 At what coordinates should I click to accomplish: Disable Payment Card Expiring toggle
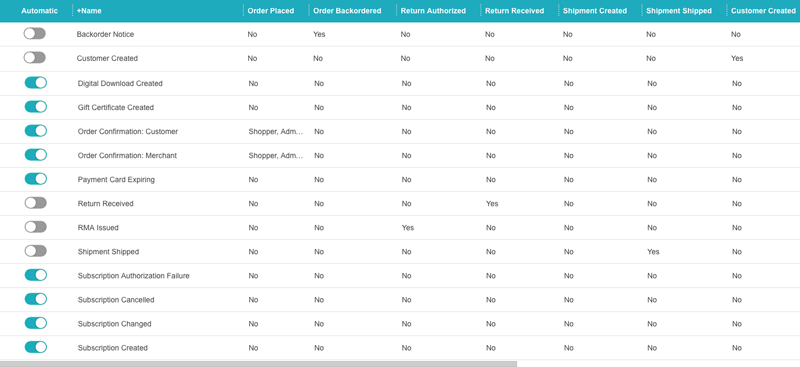[36, 179]
